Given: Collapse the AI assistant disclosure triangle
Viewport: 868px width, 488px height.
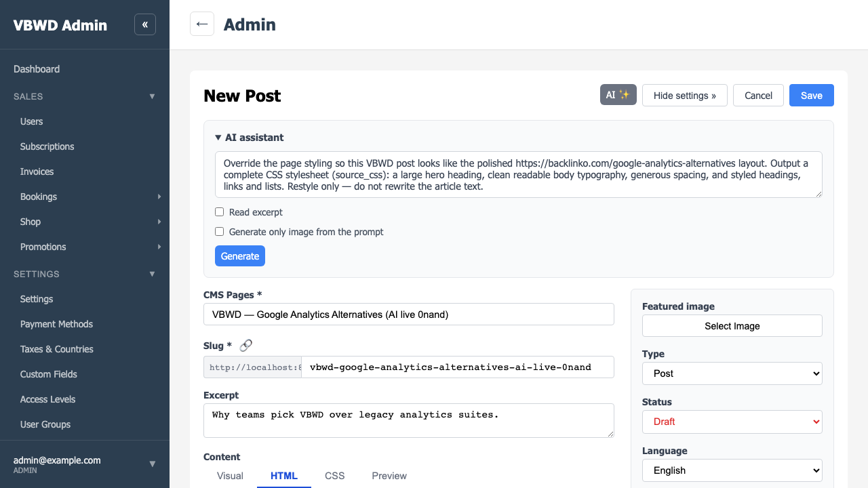Looking at the screenshot, I should pyautogui.click(x=218, y=138).
